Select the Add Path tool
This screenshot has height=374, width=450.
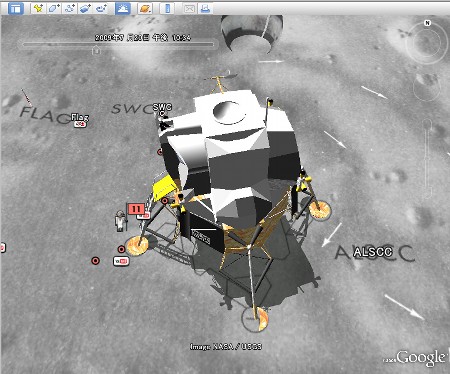coord(70,8)
